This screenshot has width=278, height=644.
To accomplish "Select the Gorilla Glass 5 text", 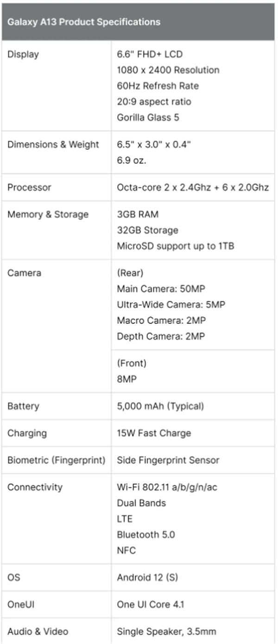I will tap(148, 117).
